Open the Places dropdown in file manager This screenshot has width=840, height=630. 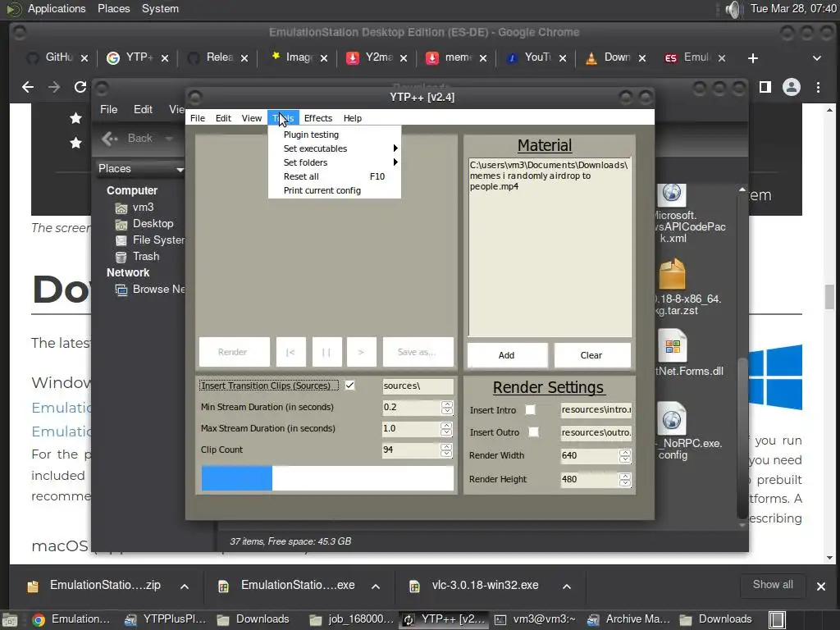click(140, 169)
